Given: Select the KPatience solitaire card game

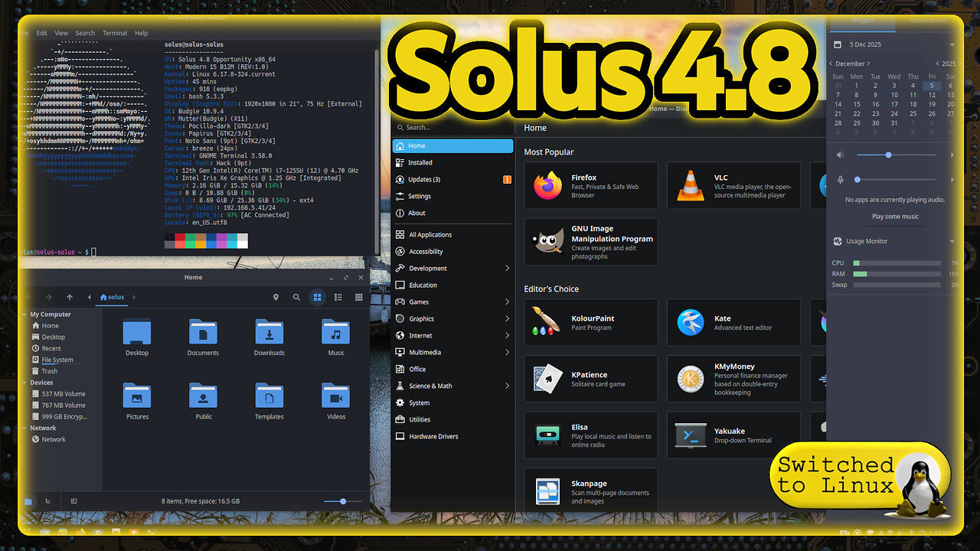Looking at the screenshot, I should coord(591,379).
